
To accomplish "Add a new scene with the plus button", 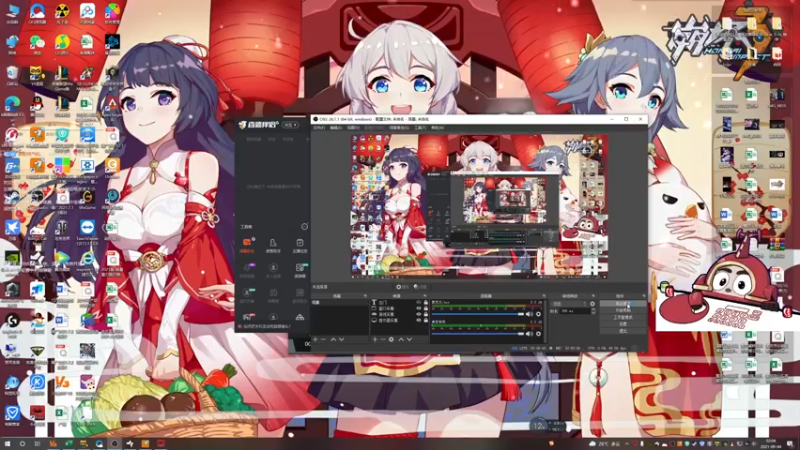I will (x=315, y=339).
